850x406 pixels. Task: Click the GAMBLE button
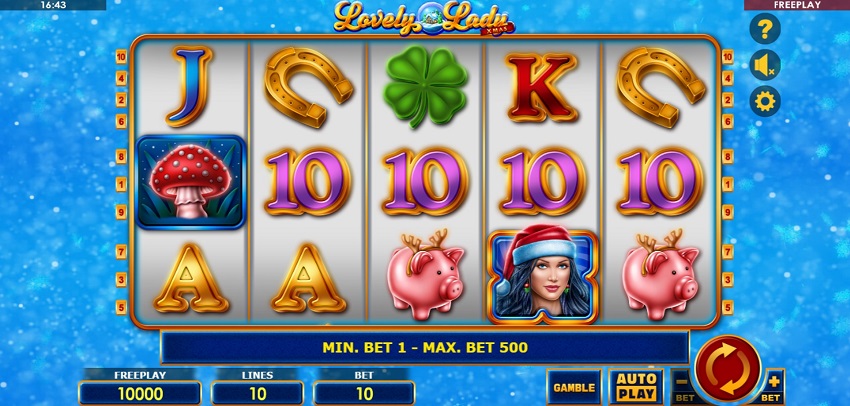click(574, 387)
